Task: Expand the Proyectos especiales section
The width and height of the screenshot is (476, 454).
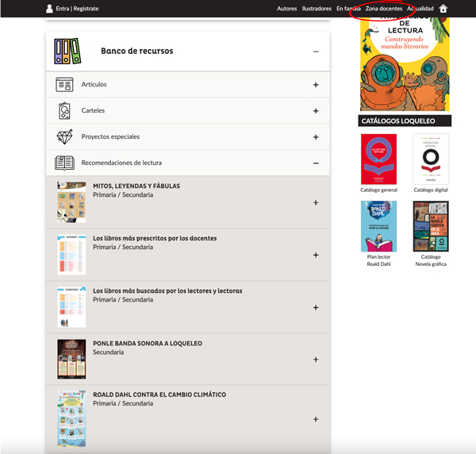Action: 316,137
